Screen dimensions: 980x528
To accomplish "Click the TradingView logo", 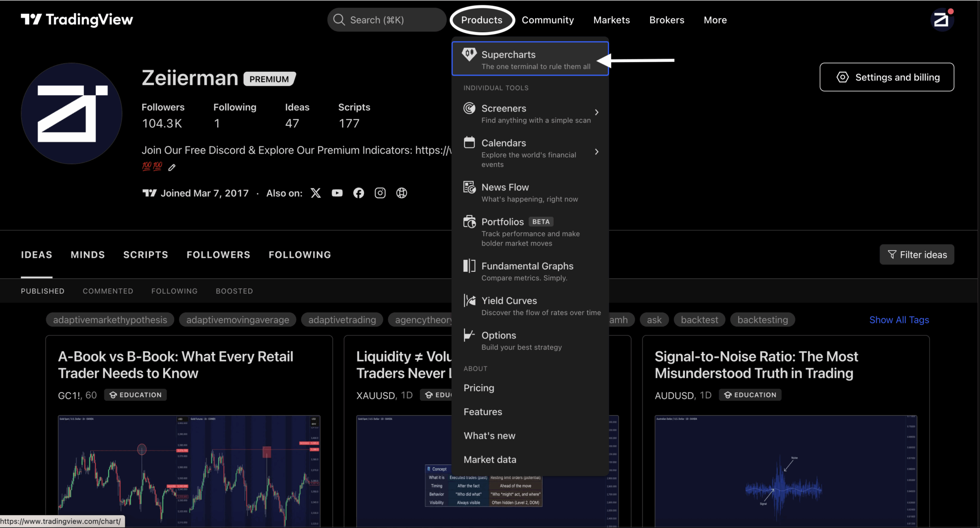I will tap(77, 20).
